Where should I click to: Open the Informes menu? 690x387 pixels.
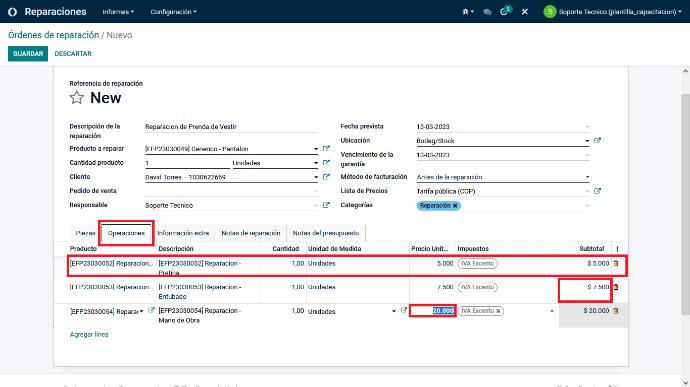pyautogui.click(x=118, y=12)
